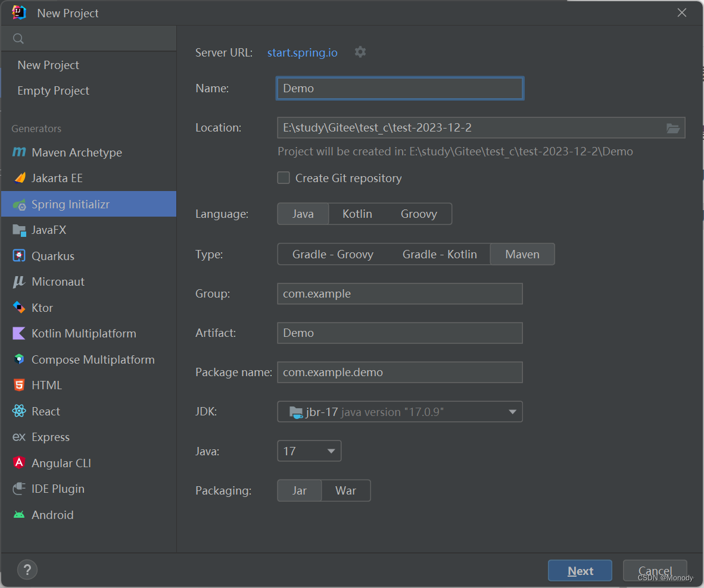Image resolution: width=704 pixels, height=588 pixels.
Task: Click the Package name field
Action: (400, 373)
